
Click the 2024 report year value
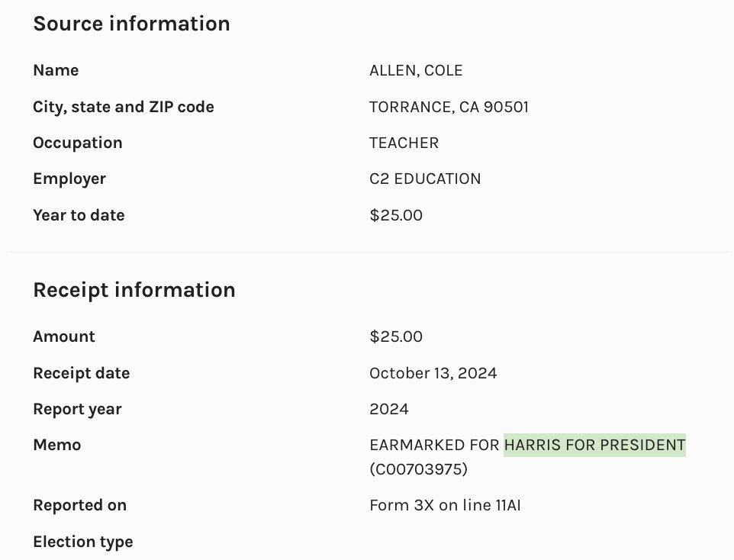(x=388, y=409)
